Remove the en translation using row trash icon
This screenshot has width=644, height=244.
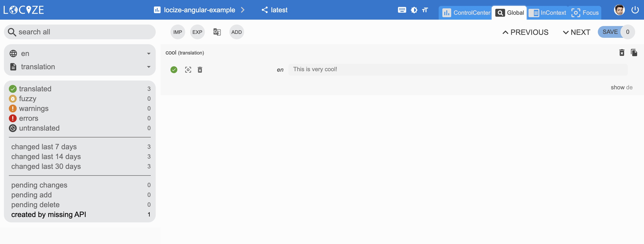(x=200, y=70)
